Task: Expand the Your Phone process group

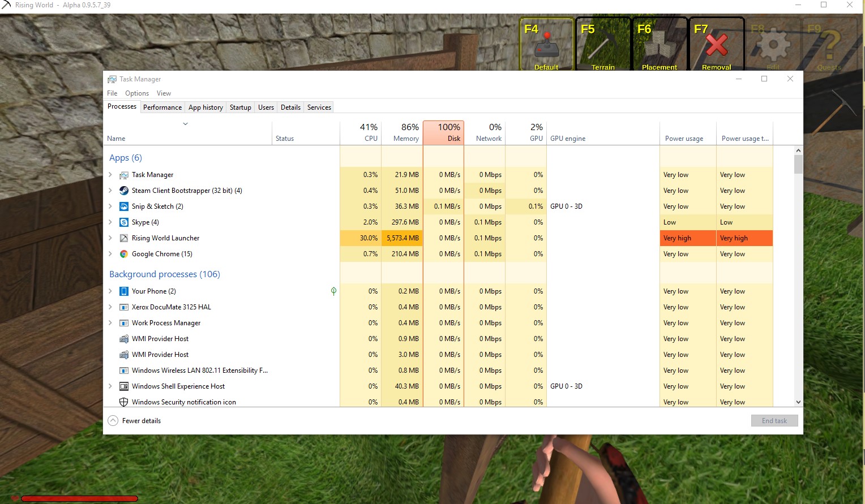Action: pyautogui.click(x=110, y=291)
